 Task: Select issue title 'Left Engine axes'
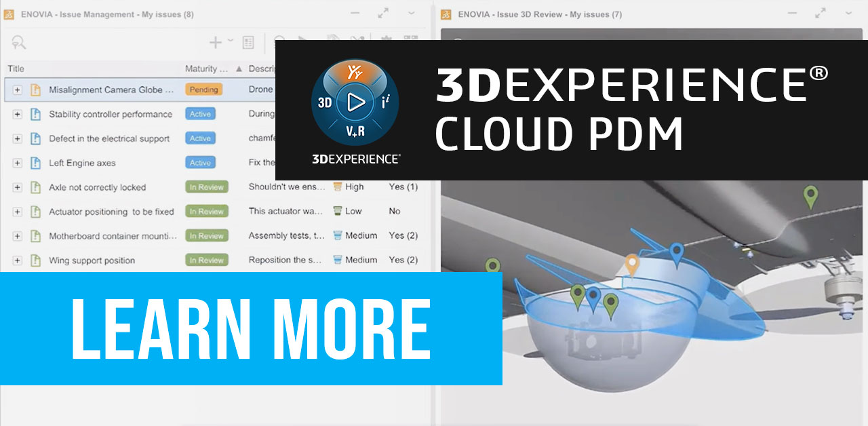(x=82, y=163)
